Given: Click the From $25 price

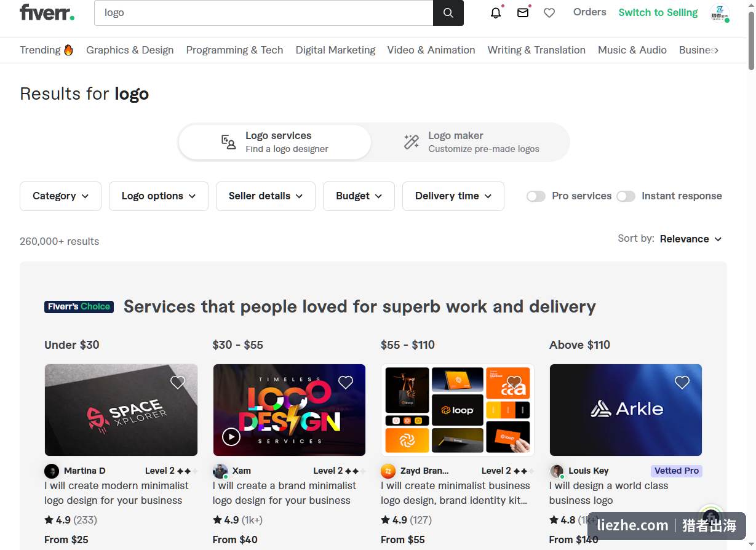Looking at the screenshot, I should point(66,540).
